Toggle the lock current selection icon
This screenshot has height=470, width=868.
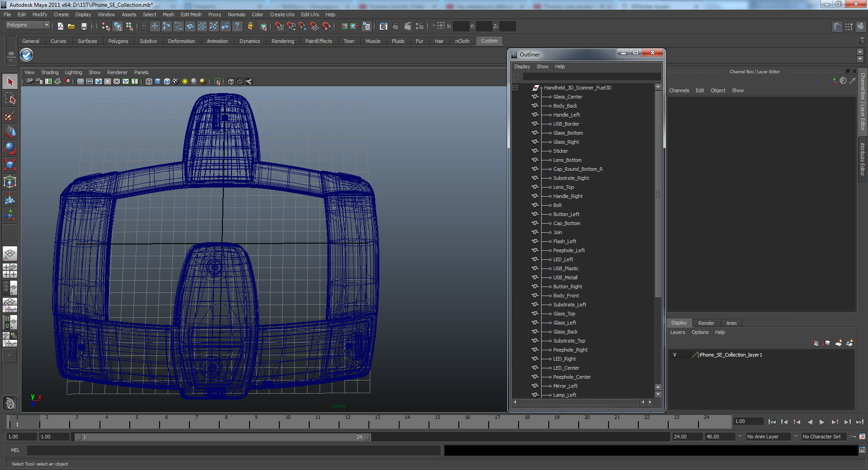coord(250,26)
